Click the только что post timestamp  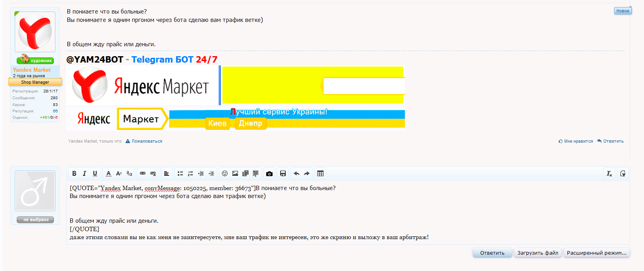click(x=110, y=141)
